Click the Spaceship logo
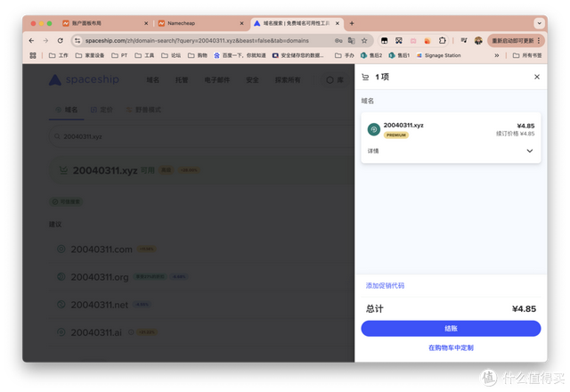Viewport: 570px width, 392px height. coord(84,79)
